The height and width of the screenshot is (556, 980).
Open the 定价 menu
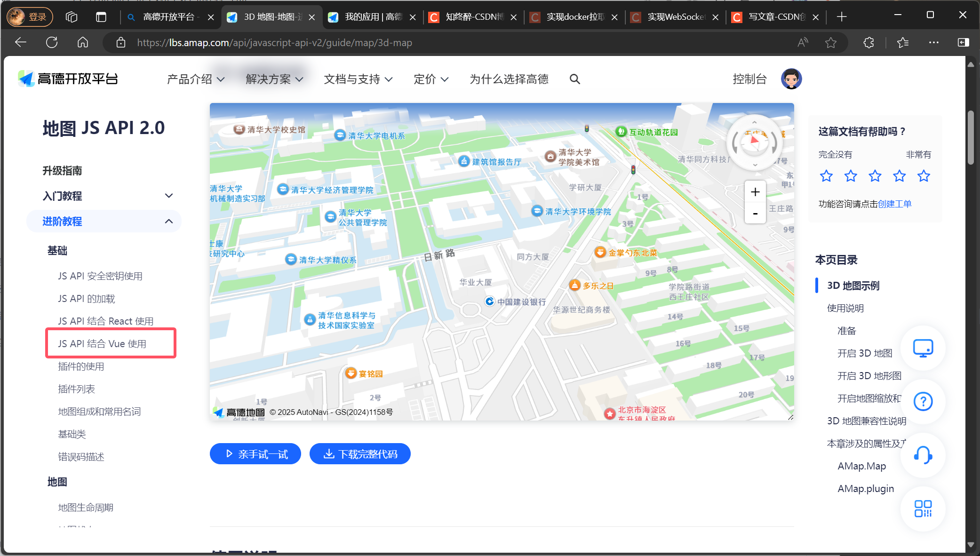click(x=430, y=79)
